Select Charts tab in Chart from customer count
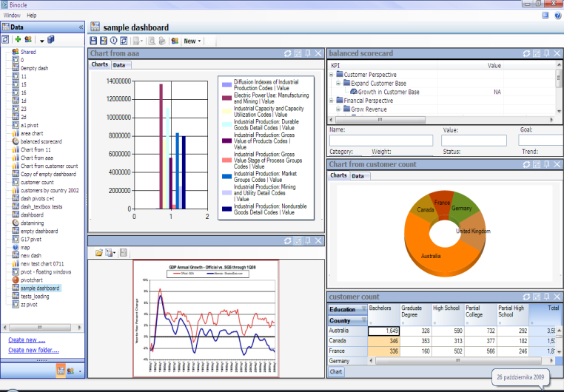Viewport: 564px width, 392px height. pyautogui.click(x=338, y=175)
